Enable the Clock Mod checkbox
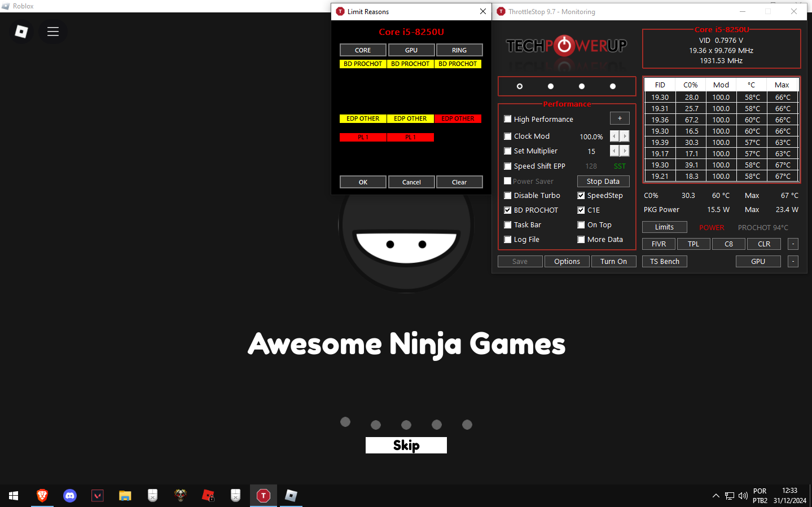The height and width of the screenshot is (507, 812). [508, 136]
